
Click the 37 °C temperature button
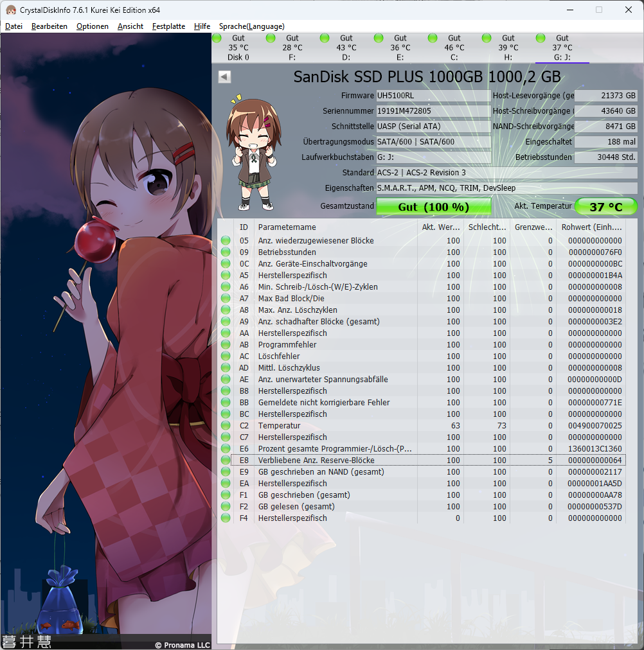pos(606,206)
